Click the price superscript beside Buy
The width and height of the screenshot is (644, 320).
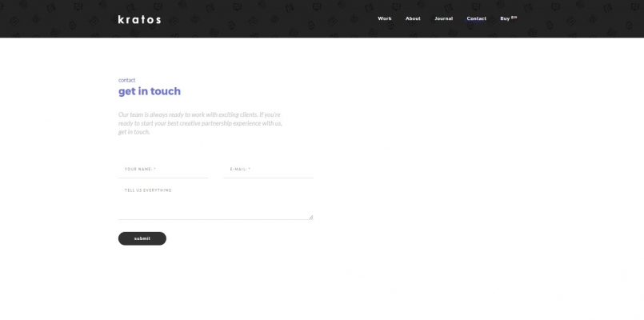pyautogui.click(x=514, y=17)
